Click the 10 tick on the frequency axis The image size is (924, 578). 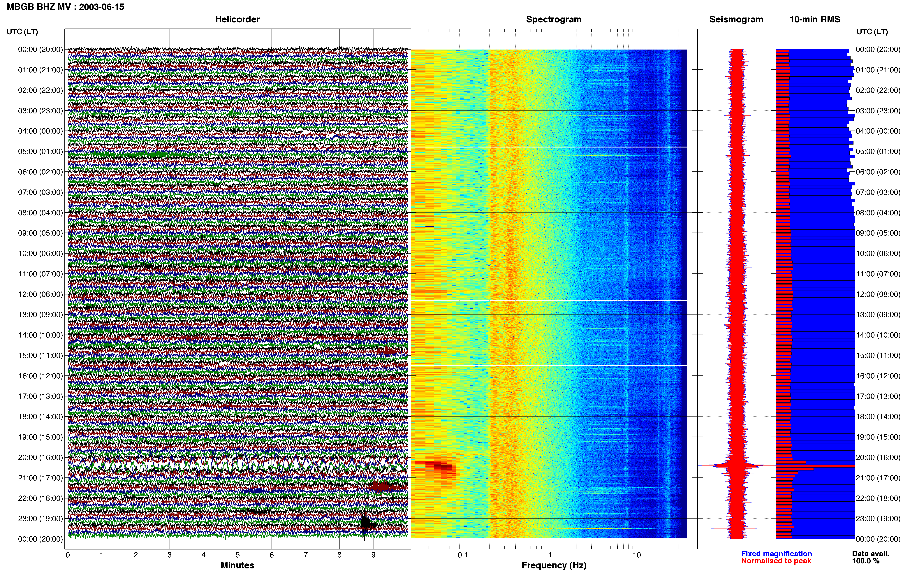pyautogui.click(x=637, y=555)
